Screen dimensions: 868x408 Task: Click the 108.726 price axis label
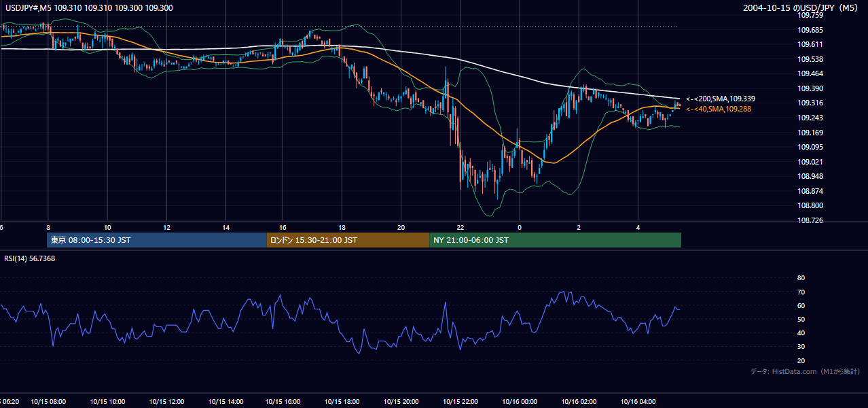810,220
